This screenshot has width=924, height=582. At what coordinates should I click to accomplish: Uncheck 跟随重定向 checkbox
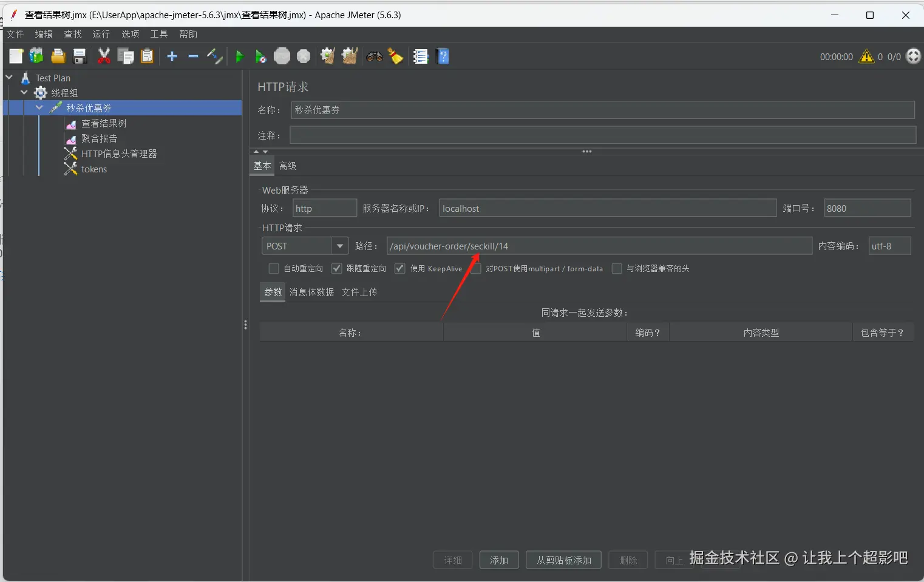point(336,268)
